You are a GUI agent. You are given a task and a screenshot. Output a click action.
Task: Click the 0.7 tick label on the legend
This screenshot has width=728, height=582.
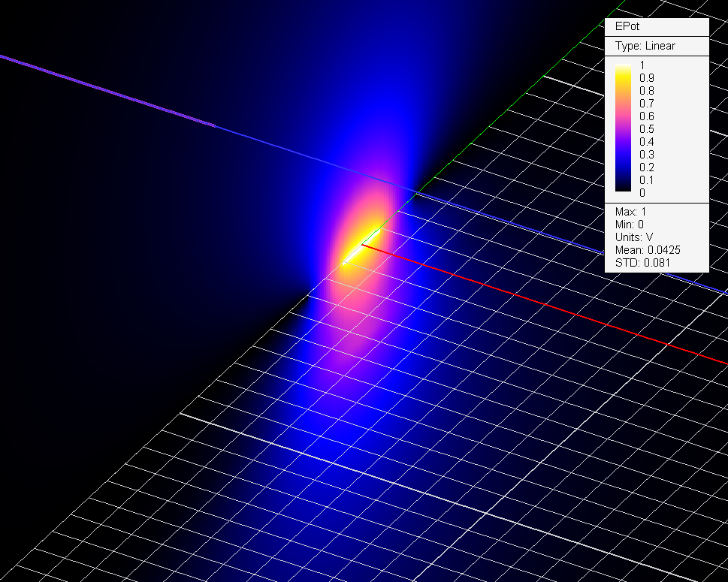646,104
